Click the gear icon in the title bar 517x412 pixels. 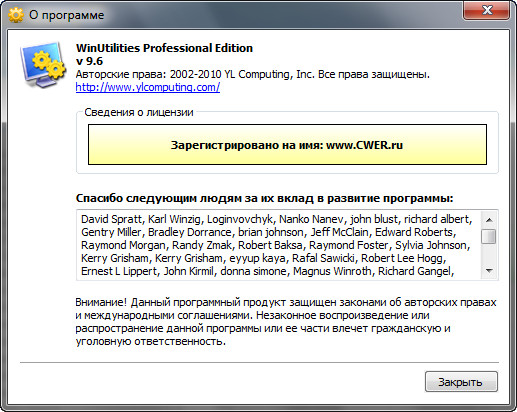16,15
